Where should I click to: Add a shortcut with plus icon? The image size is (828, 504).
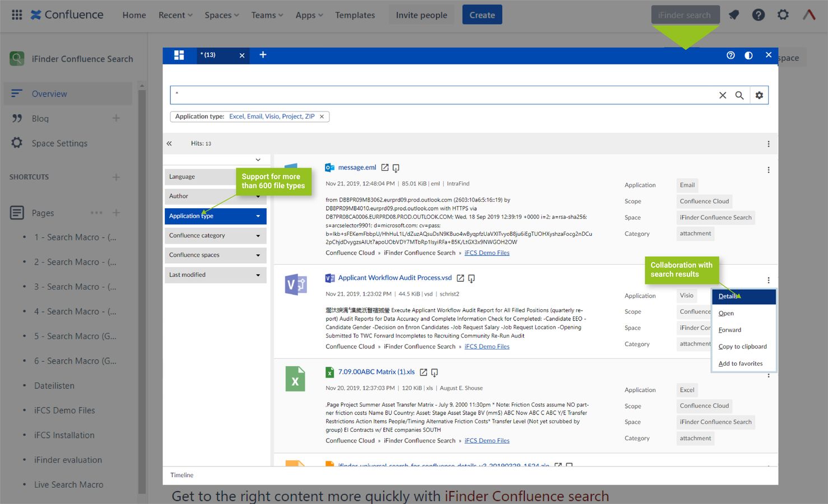point(116,177)
